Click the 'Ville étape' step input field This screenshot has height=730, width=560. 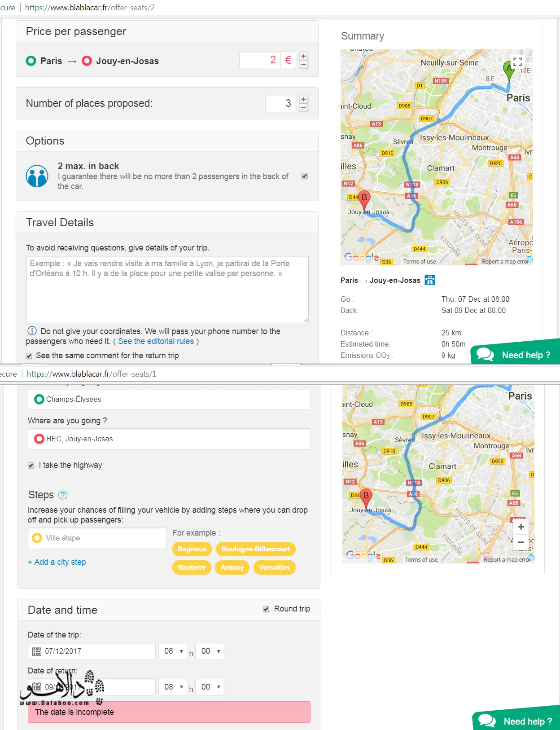[97, 538]
